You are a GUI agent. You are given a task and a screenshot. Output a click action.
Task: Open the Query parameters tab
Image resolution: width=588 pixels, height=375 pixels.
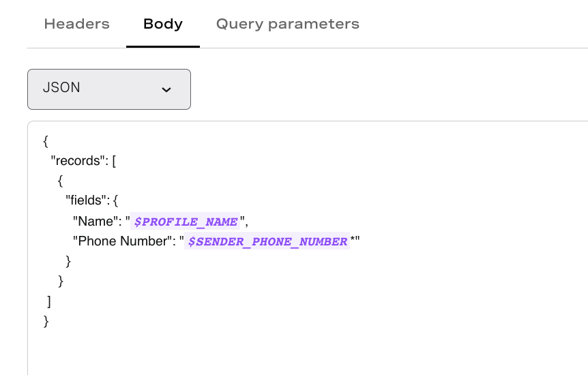288,24
